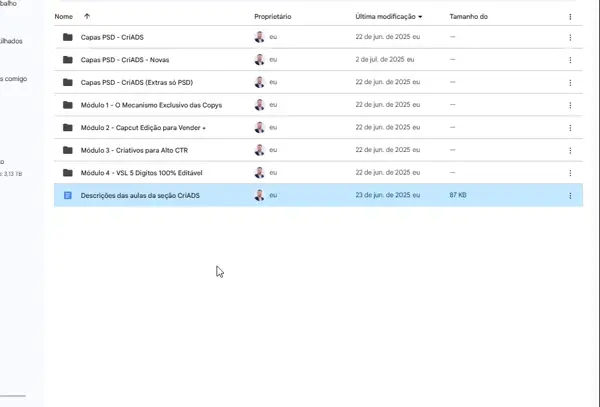Sort by Nome column header
Viewport: 600px width, 407px height.
(x=63, y=17)
